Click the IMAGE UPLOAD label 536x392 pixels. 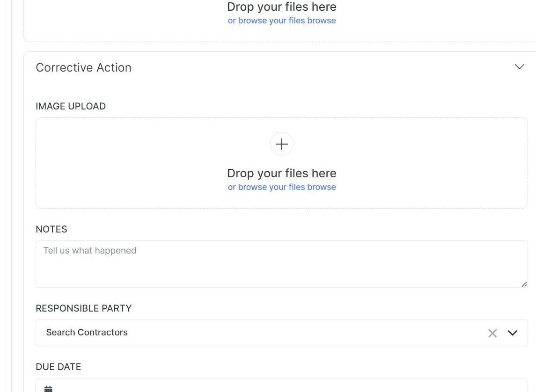point(71,106)
